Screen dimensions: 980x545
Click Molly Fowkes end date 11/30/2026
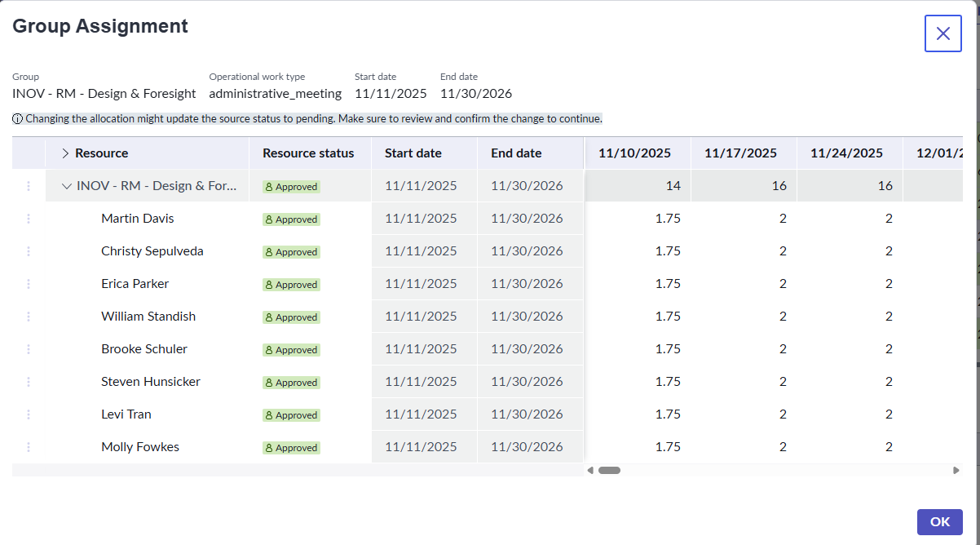[530, 447]
